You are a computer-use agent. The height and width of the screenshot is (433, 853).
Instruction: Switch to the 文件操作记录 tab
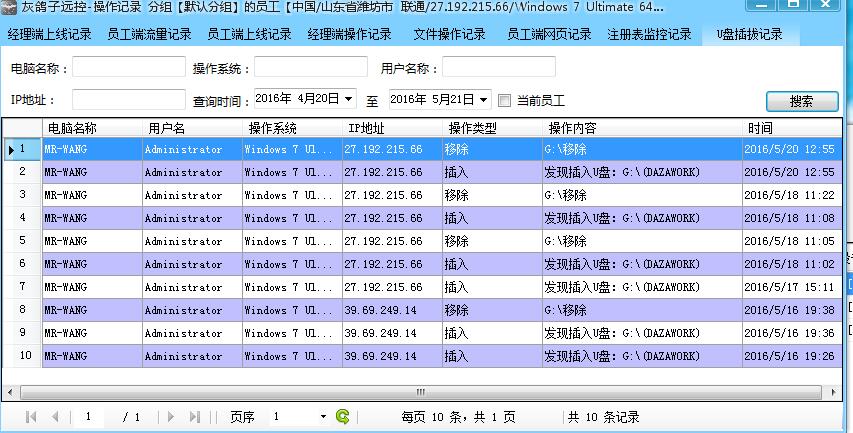[449, 34]
